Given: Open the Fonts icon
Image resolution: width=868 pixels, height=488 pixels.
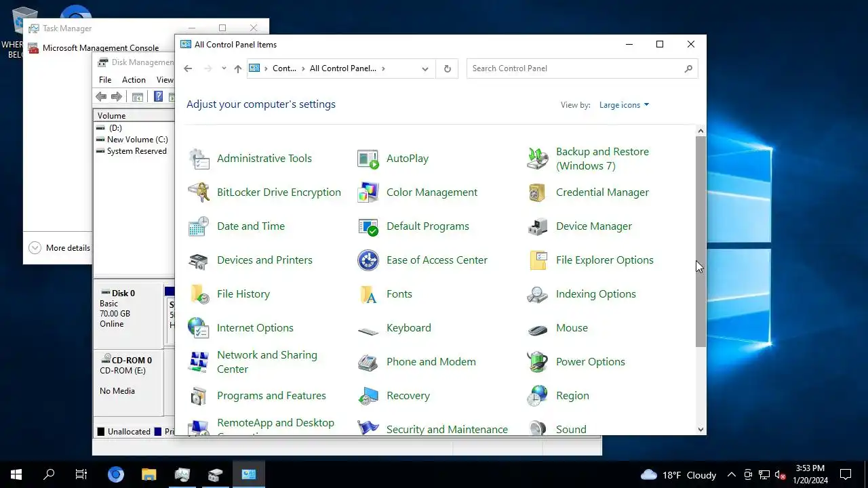Looking at the screenshot, I should (x=368, y=294).
